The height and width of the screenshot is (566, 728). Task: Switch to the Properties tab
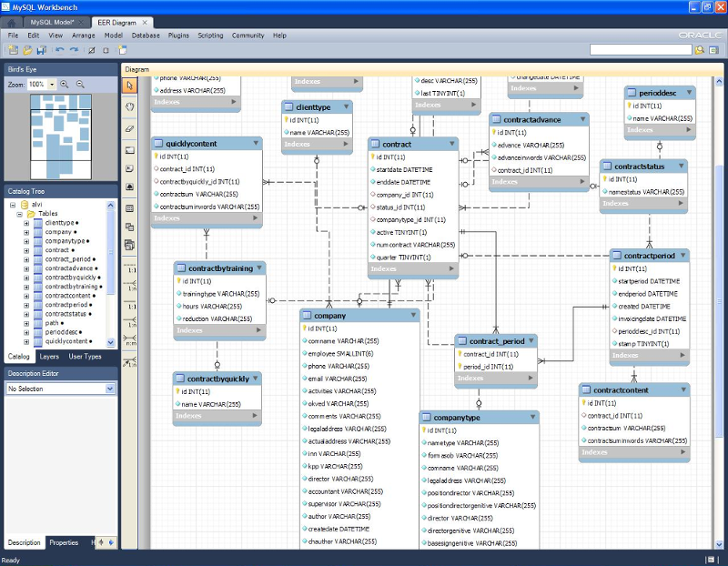tap(64, 542)
